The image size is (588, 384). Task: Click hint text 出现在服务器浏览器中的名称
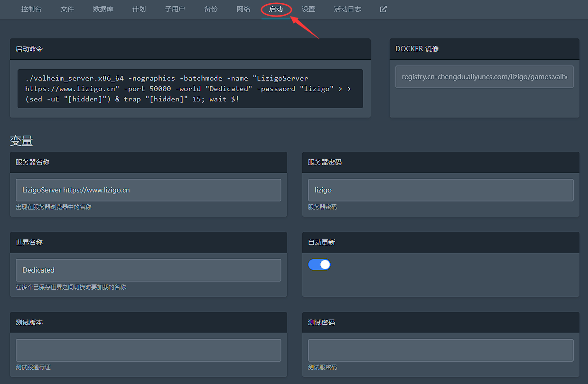point(53,207)
